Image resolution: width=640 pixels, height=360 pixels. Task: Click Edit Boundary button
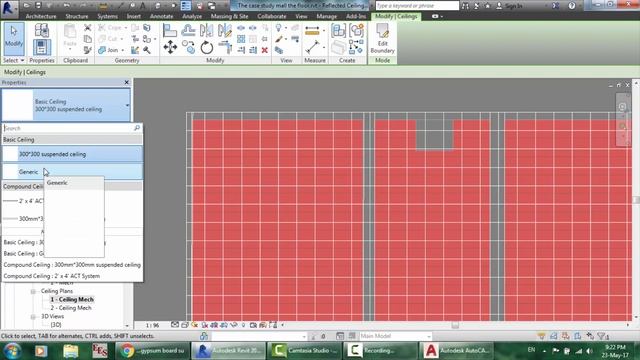point(382,39)
